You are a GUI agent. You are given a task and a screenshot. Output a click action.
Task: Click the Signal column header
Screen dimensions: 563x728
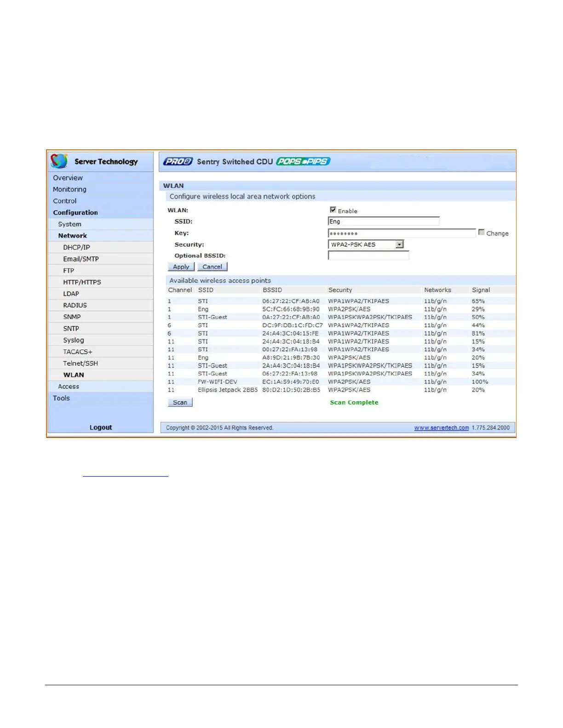pos(481,290)
